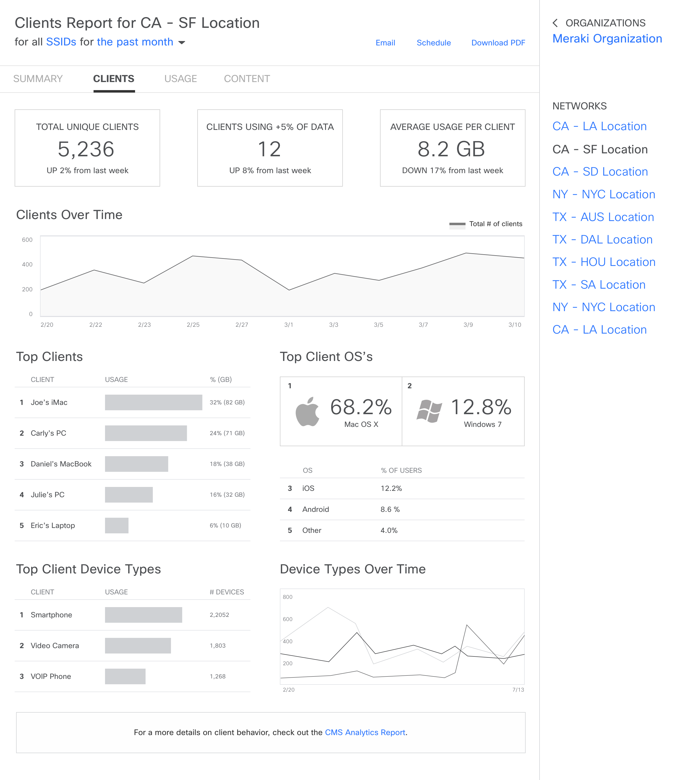Open the past month selector text

click(135, 42)
